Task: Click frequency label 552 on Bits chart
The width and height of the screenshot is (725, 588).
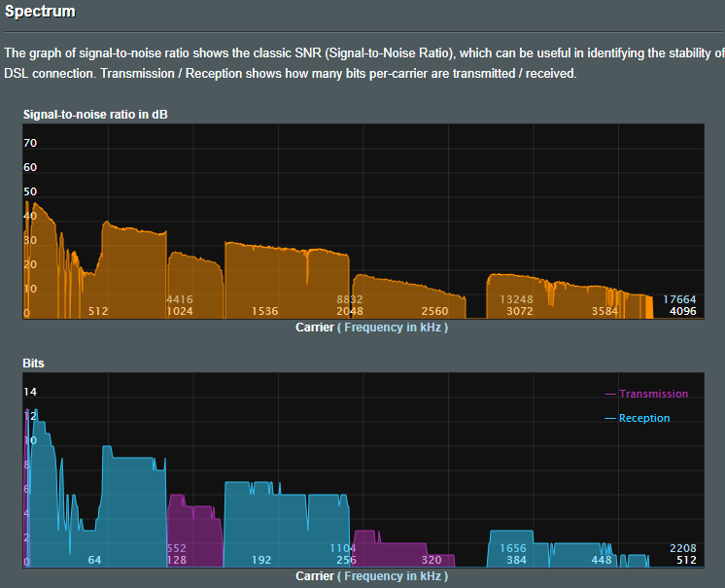Action: click(x=177, y=548)
